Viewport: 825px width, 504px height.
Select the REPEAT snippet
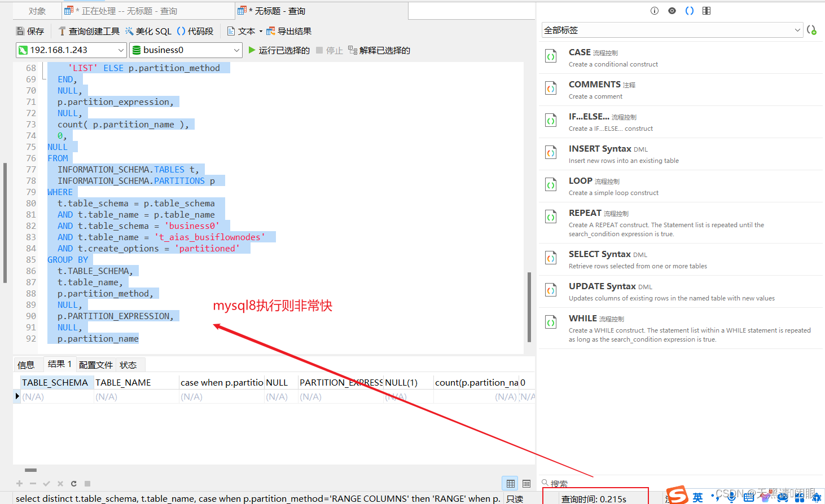click(x=681, y=223)
